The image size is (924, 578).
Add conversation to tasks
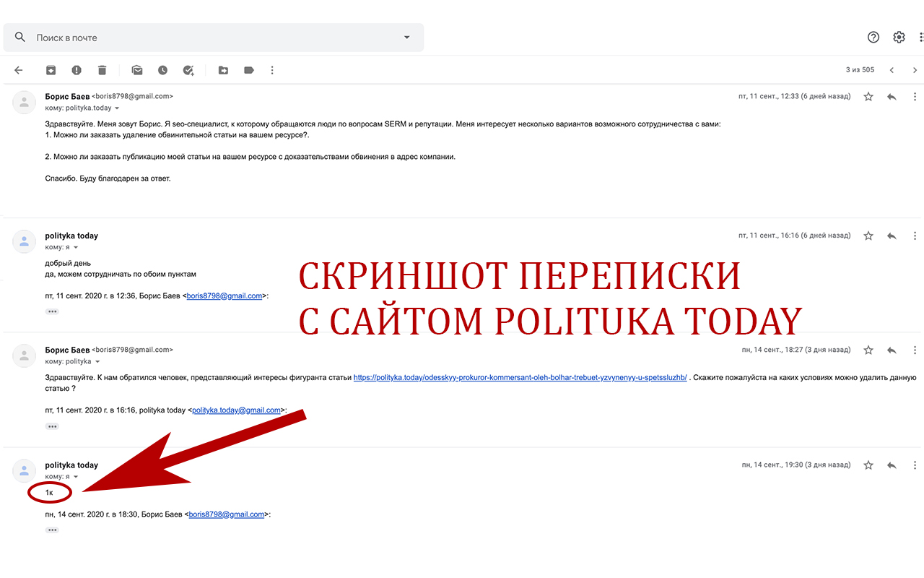[188, 70]
